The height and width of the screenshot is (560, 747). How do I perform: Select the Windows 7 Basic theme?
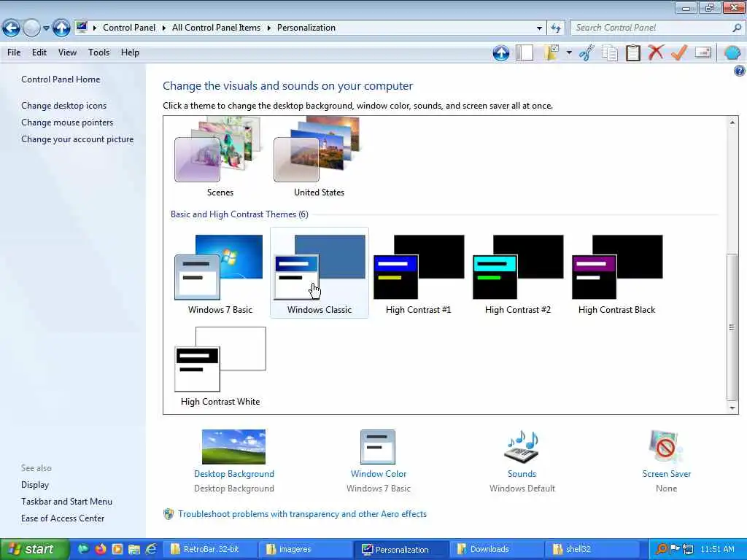click(220, 273)
